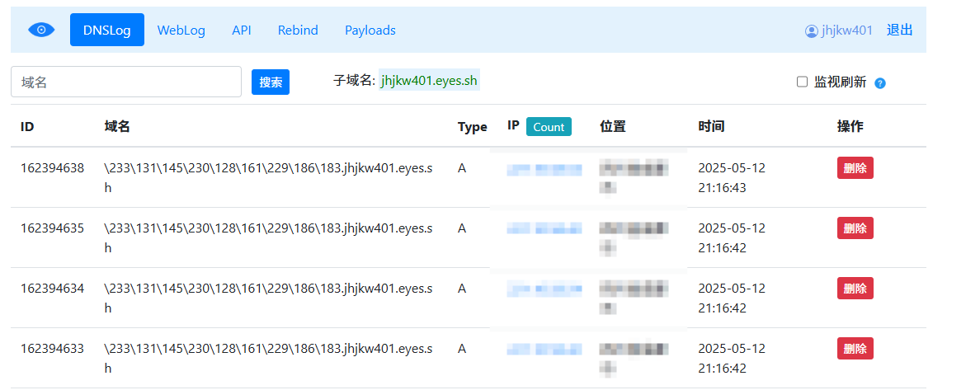The image size is (980, 390).
Task: Click the timestamp in row 162394634
Action: pyautogui.click(x=732, y=298)
